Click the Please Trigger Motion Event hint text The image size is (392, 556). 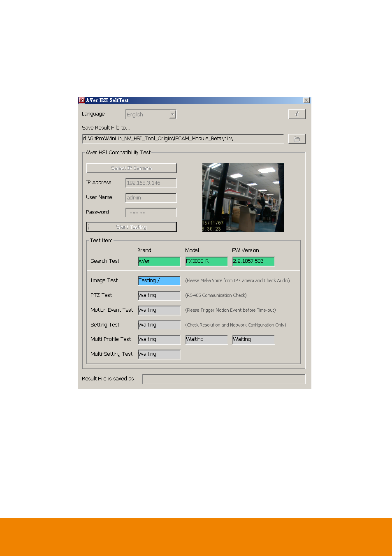[230, 310]
